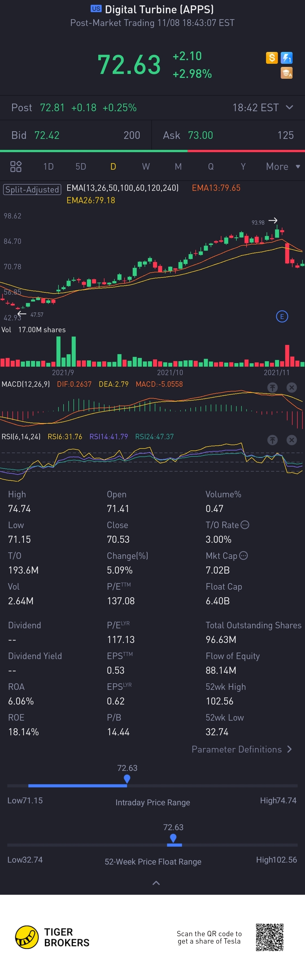Tap the tan stacked layers icon
Viewport: 305px width, 980px height.
286,73
